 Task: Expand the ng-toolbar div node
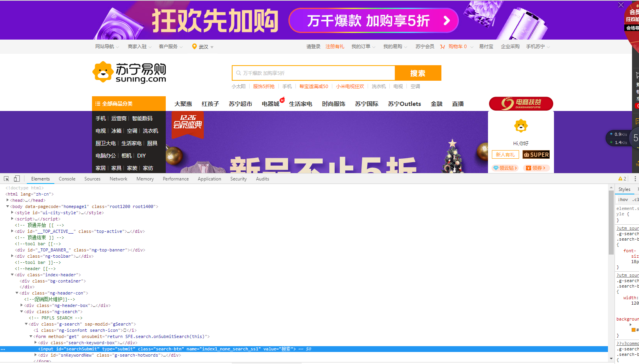[12, 256]
